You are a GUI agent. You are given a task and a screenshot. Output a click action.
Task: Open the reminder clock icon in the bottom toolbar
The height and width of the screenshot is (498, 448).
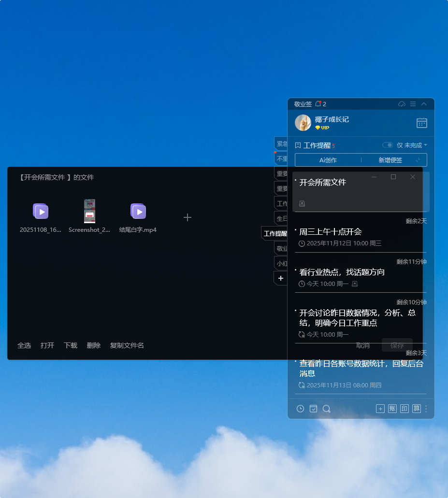click(x=300, y=409)
